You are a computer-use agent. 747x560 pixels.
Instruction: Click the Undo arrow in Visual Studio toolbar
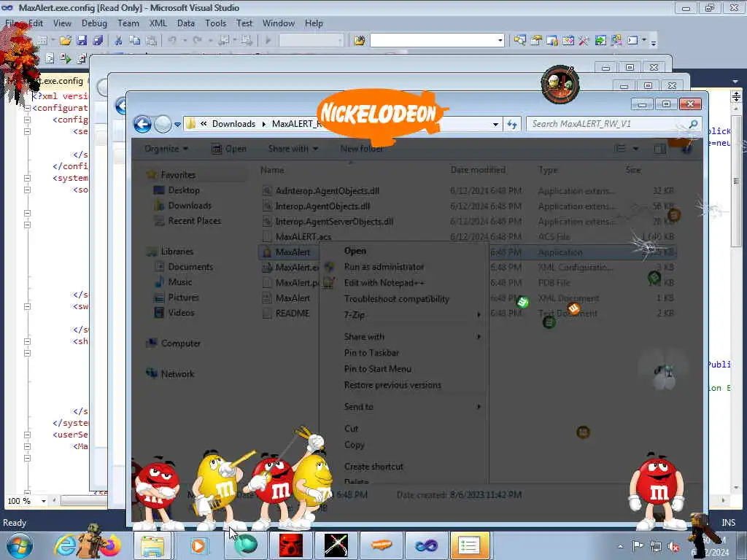[x=172, y=41]
